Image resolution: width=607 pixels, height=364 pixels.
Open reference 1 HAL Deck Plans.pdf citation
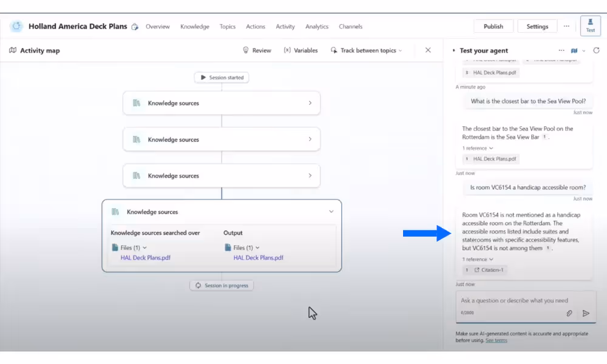pyautogui.click(x=491, y=159)
